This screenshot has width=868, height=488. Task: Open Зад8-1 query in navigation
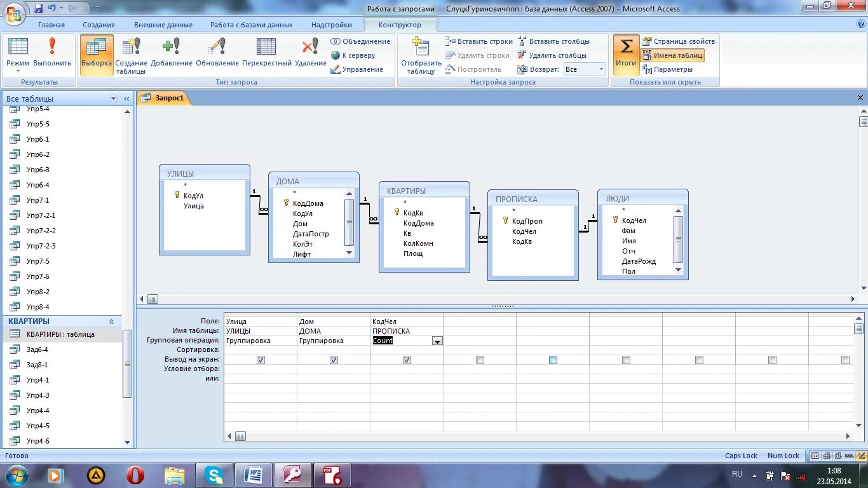tap(37, 365)
